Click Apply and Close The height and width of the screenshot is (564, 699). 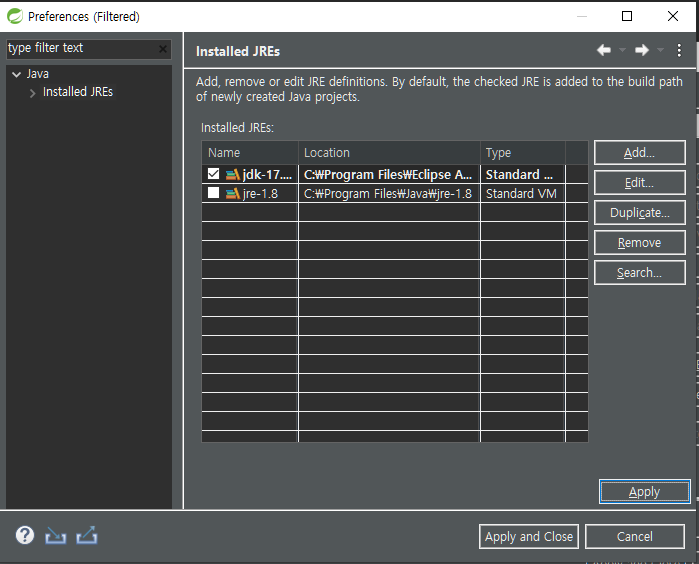point(529,536)
